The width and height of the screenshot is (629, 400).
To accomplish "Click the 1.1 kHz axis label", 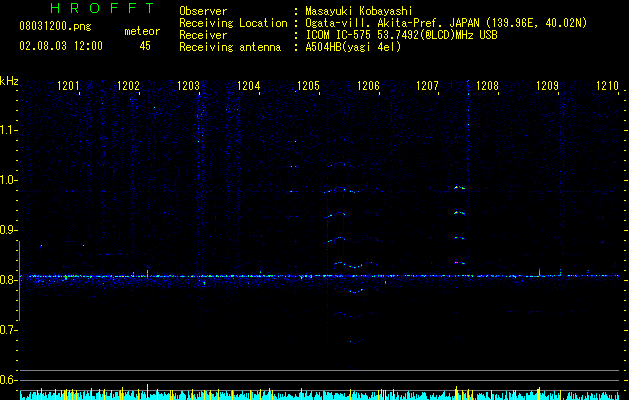I will point(9,130).
